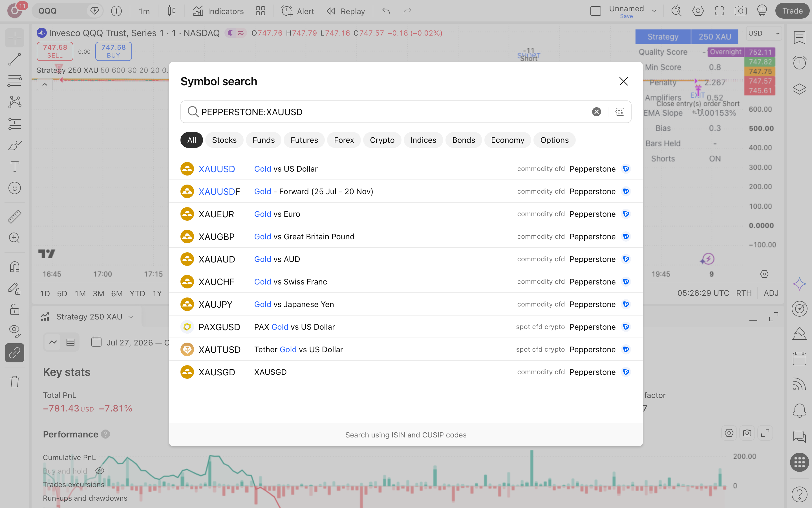Activate the zoom in tool
The height and width of the screenshot is (508, 812).
tap(14, 238)
